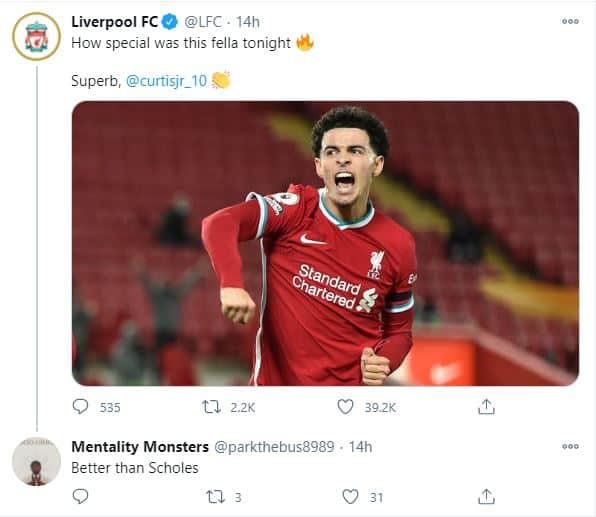Reply to the Liverpool FC tweet
This screenshot has height=517, width=596.
(80, 407)
